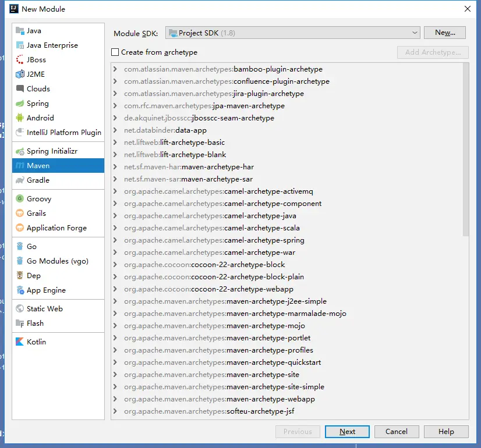This screenshot has height=448, width=481.
Task: Click Add Archetype... button
Action: (433, 52)
